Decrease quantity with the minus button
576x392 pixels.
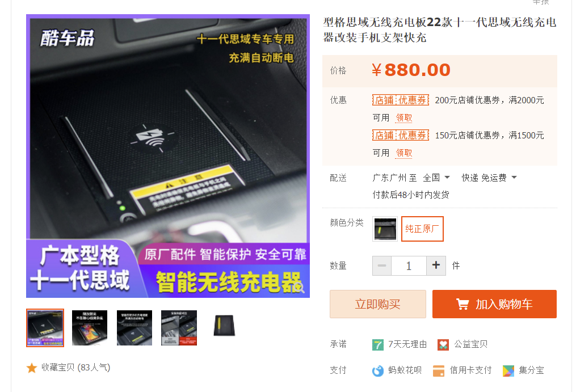[382, 265]
